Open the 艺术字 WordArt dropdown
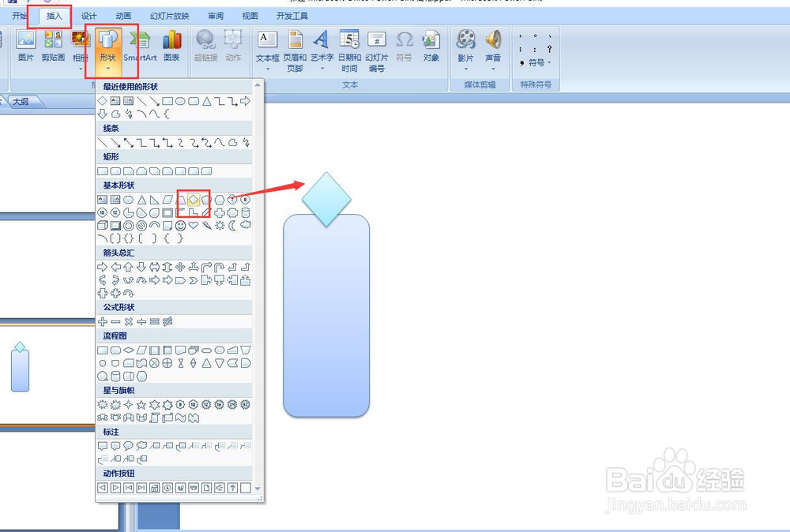This screenshot has width=790, height=532. [x=322, y=69]
